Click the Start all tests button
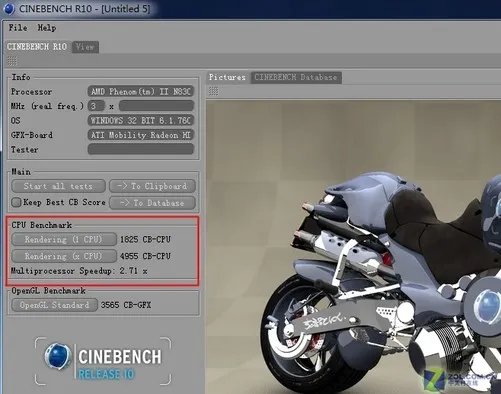This screenshot has width=501, height=394. click(58, 186)
